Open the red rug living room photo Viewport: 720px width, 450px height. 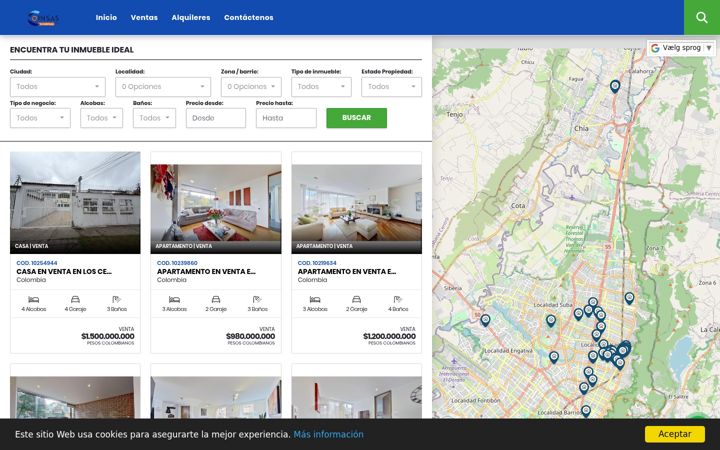[x=216, y=209]
